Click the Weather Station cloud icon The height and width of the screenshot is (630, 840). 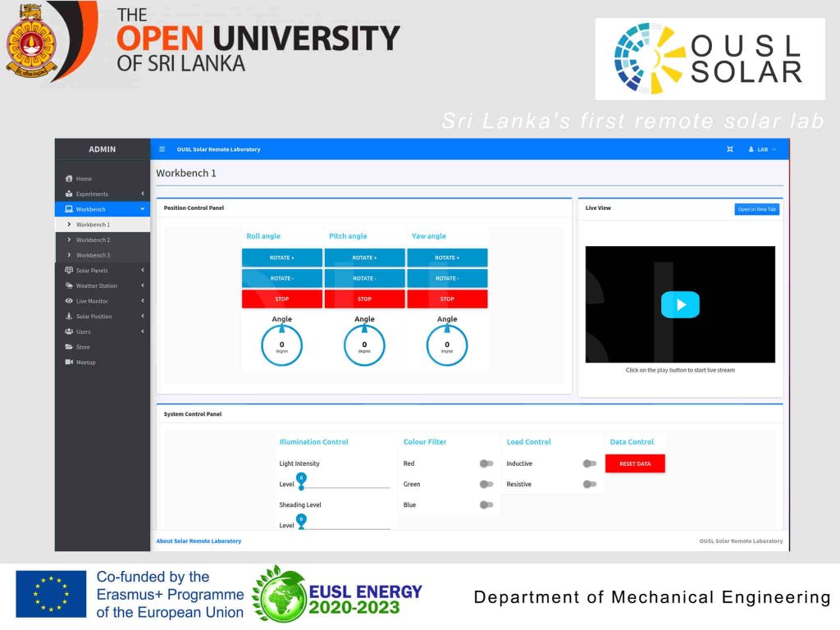tap(69, 285)
